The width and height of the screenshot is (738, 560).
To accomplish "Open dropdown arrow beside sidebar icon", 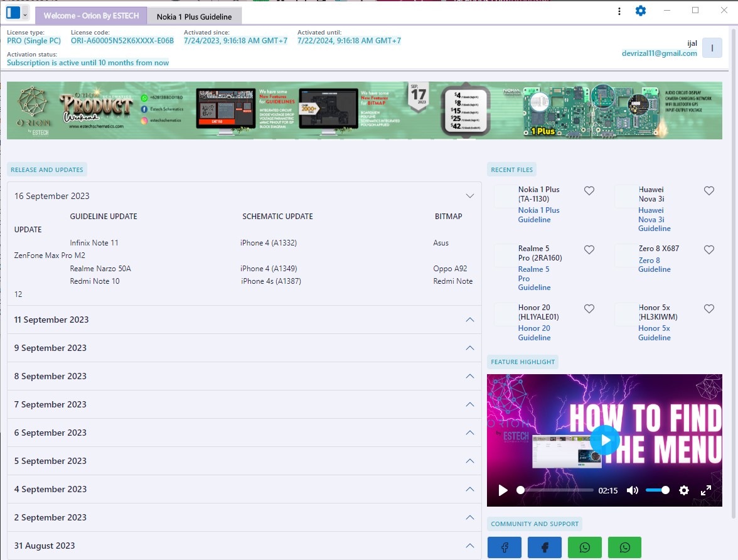I will tap(25, 13).
